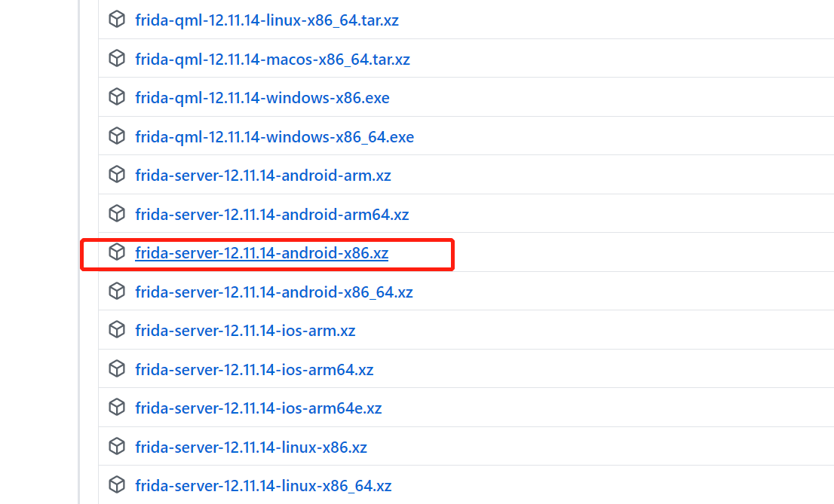
Task: Click the package icon beside frida-qml-12.11.14-macos-x86_64.tar.xz
Action: tap(117, 57)
